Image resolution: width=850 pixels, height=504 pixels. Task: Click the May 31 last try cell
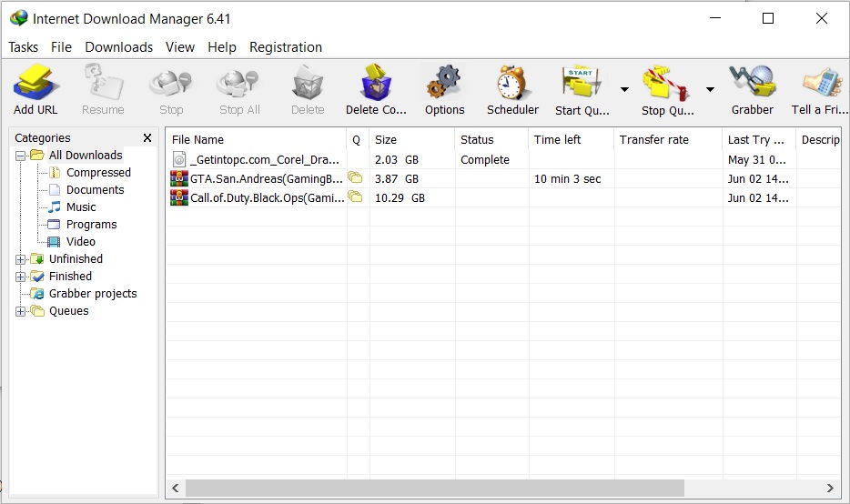pos(756,160)
